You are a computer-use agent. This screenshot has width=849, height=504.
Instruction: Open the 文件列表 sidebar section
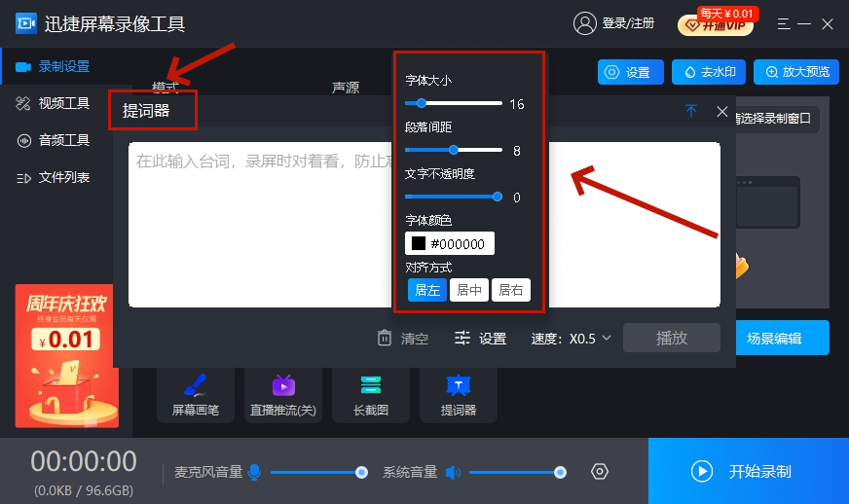(x=53, y=177)
